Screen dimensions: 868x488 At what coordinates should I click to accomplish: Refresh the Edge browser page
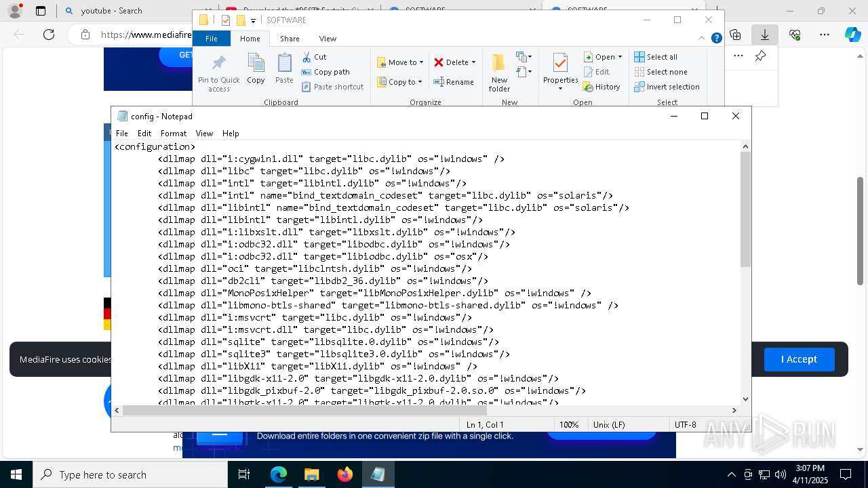click(x=49, y=35)
